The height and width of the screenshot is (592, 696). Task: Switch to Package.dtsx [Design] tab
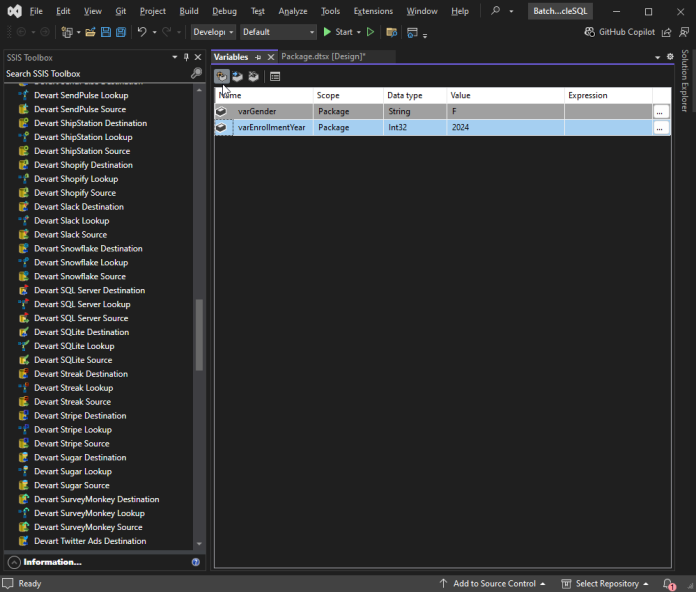point(323,56)
